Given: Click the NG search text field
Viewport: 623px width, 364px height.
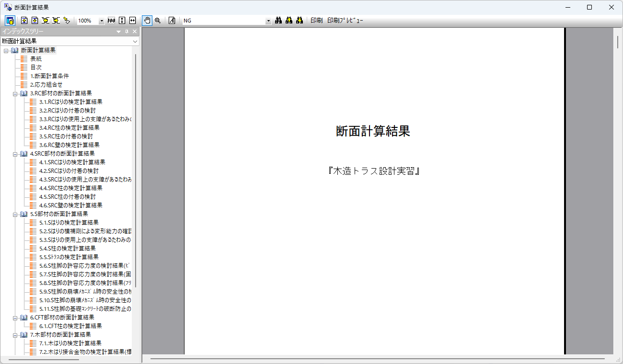Looking at the screenshot, I should click(x=223, y=21).
